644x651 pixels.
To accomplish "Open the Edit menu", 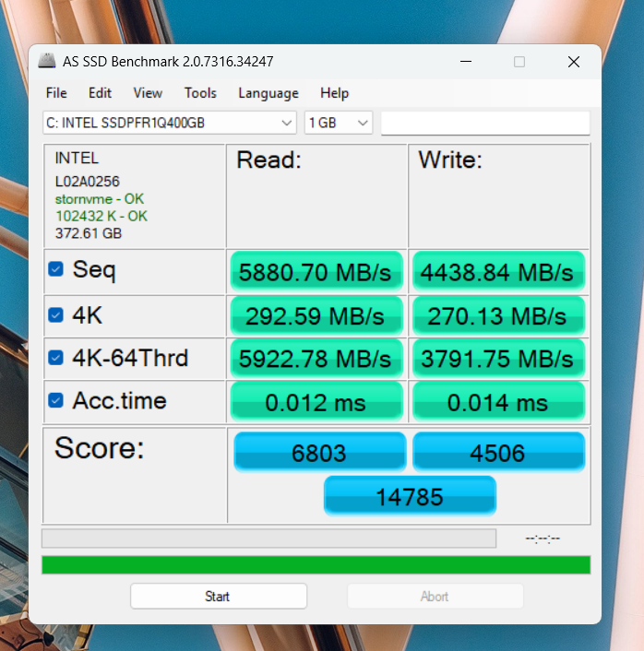I will [100, 93].
